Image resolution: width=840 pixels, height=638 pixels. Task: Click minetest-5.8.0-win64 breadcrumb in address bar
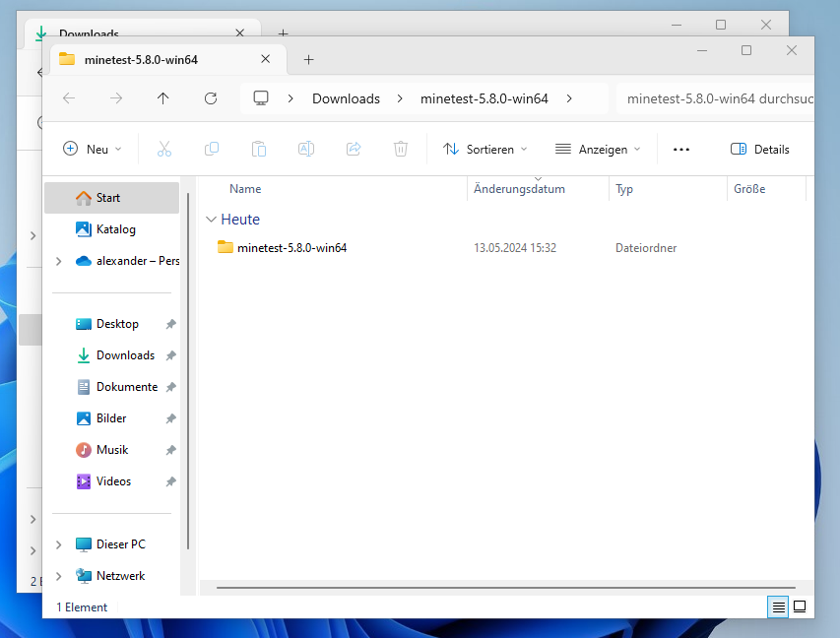[485, 98]
